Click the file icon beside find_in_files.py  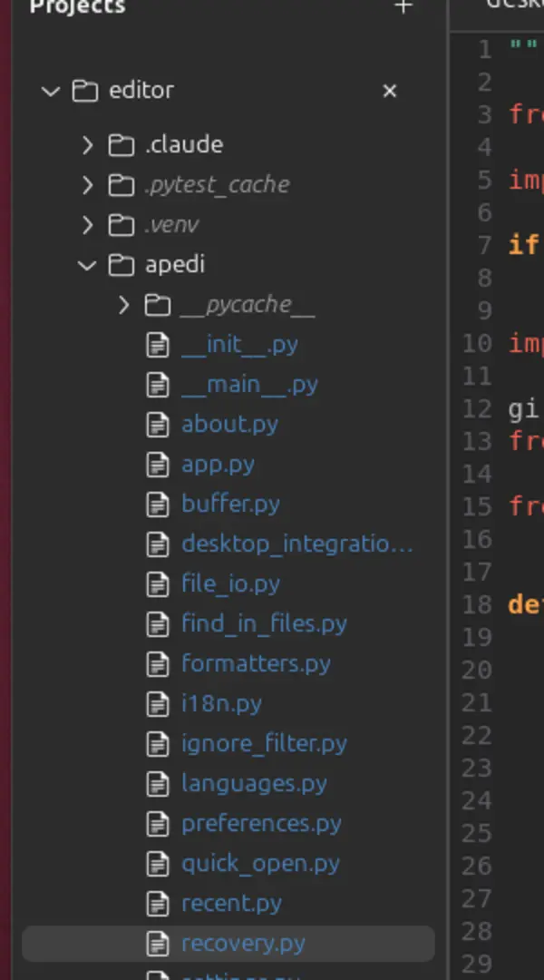pos(158,625)
